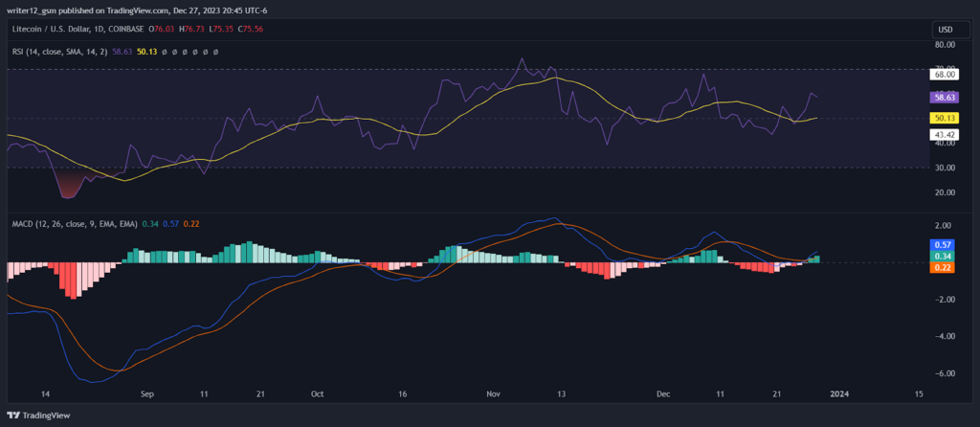This screenshot has height=427, width=980.
Task: Click the 15 date label after 2024
Action: point(918,394)
